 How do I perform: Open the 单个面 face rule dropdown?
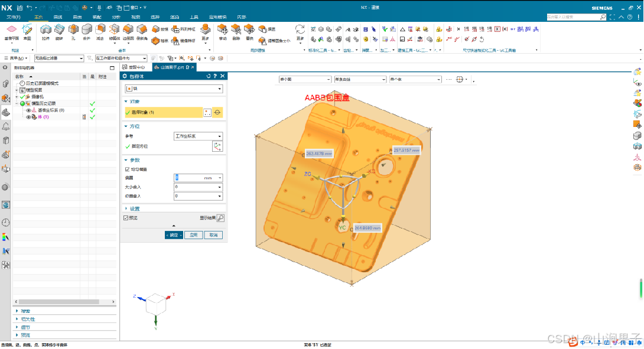(305, 79)
